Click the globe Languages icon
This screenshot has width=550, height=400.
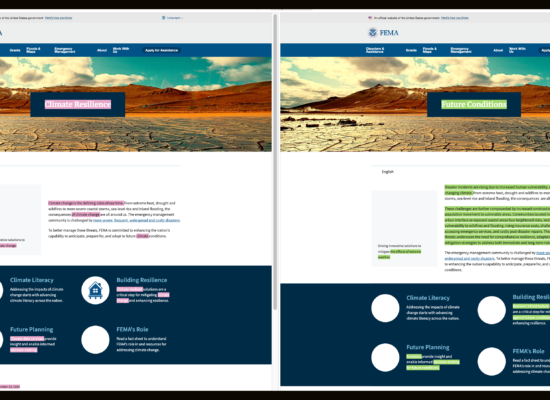(163, 18)
